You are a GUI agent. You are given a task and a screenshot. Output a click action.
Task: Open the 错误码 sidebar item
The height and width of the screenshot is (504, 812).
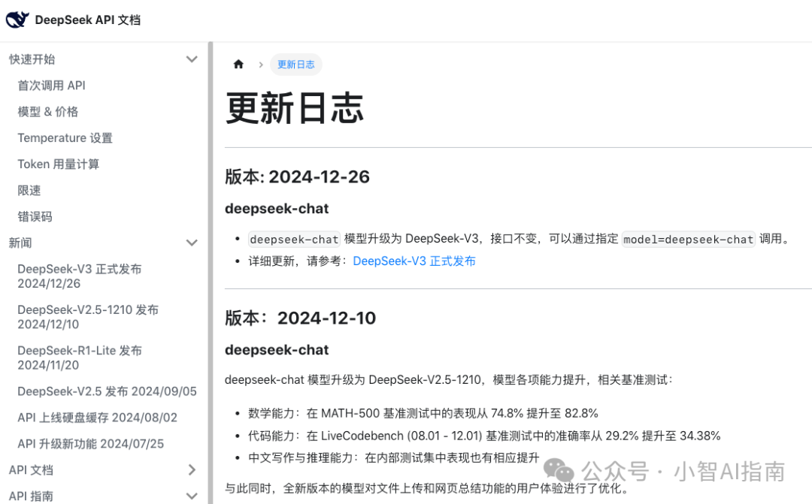(35, 217)
